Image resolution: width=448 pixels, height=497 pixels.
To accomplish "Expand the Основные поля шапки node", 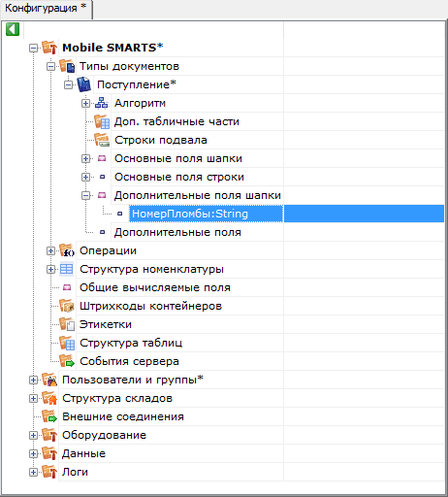I will pos(85,158).
